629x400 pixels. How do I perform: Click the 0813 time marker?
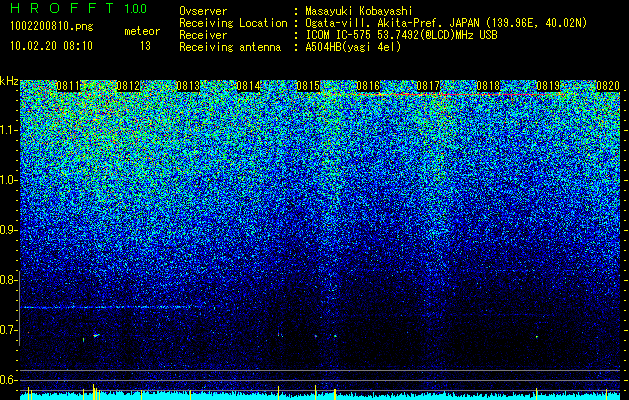(188, 86)
